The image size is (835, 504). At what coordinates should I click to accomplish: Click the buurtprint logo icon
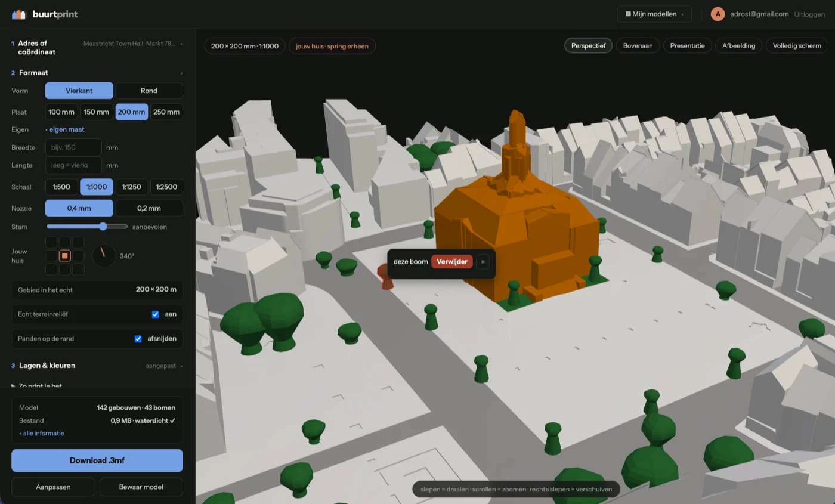(x=19, y=14)
